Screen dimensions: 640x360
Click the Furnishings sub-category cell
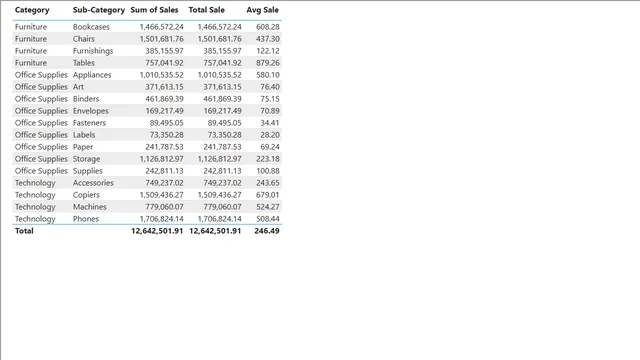pyautogui.click(x=93, y=51)
